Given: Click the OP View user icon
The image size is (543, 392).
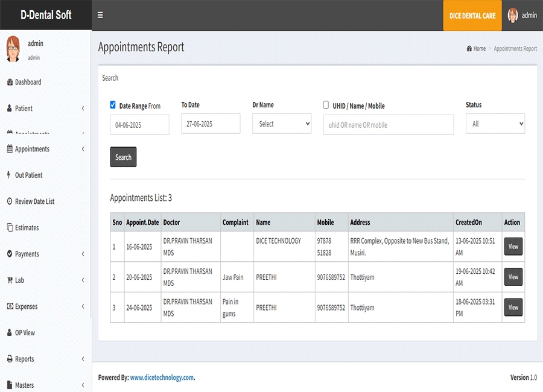Looking at the screenshot, I should (10, 333).
